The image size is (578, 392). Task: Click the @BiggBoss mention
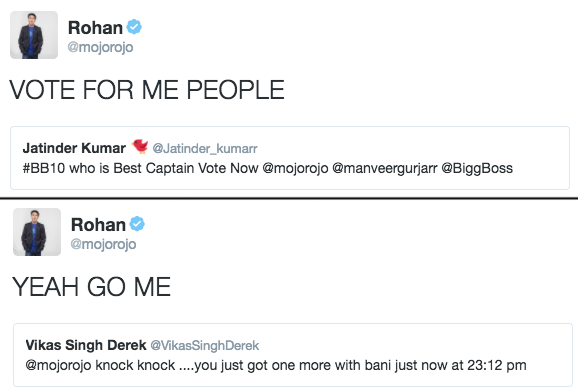click(x=477, y=169)
